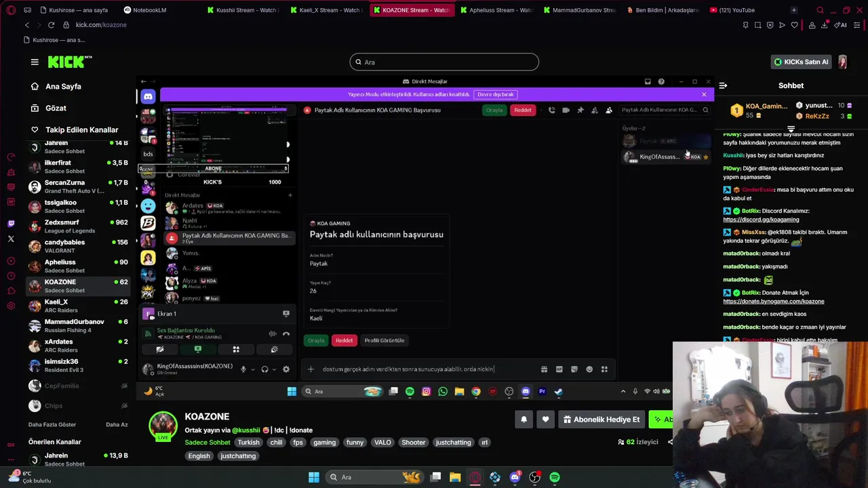Click the Discord conversation search box

click(x=665, y=110)
